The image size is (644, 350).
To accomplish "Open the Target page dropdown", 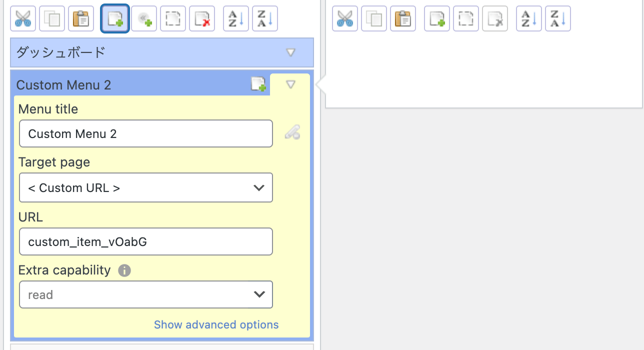I will tap(145, 187).
